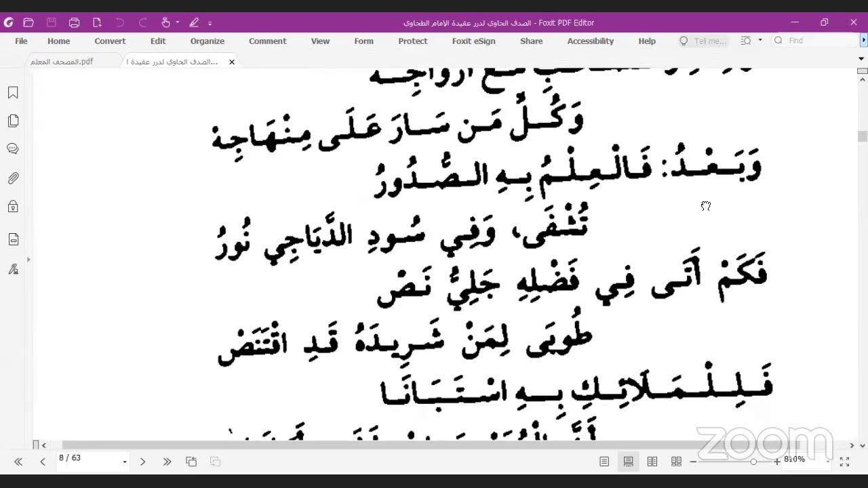Open the page number dropdown arrow

[x=125, y=462]
